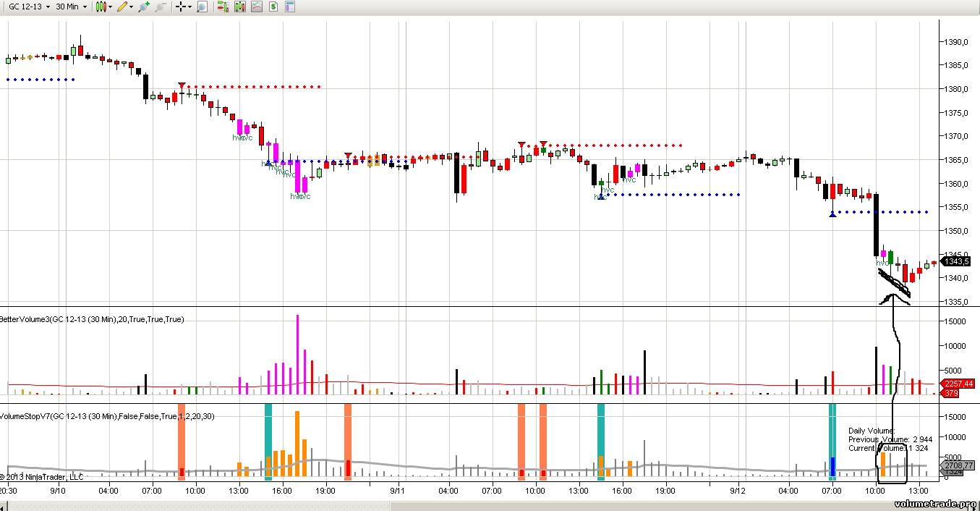The image size is (980, 511).
Task: Expand the cursor type dropdown arrow
Action: click(190, 7)
